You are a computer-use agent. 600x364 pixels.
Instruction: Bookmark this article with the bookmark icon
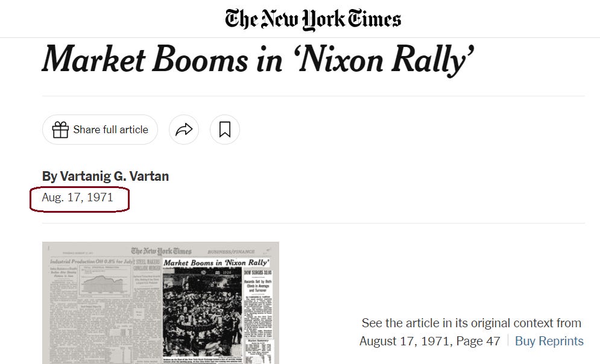pyautogui.click(x=225, y=130)
